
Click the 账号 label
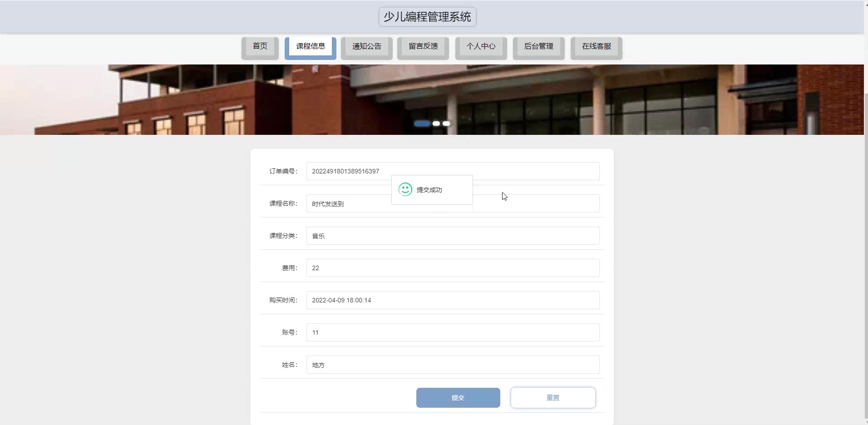(x=290, y=332)
